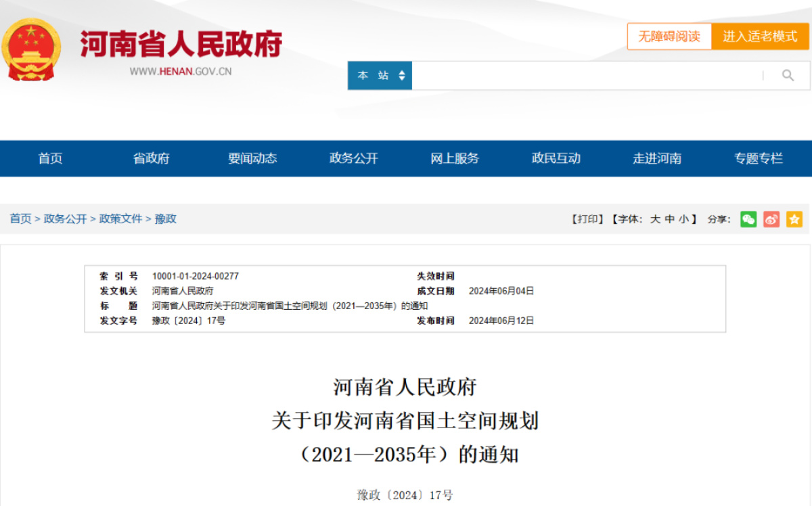
Task: Share via the red Weibo icon
Action: pos(771,219)
